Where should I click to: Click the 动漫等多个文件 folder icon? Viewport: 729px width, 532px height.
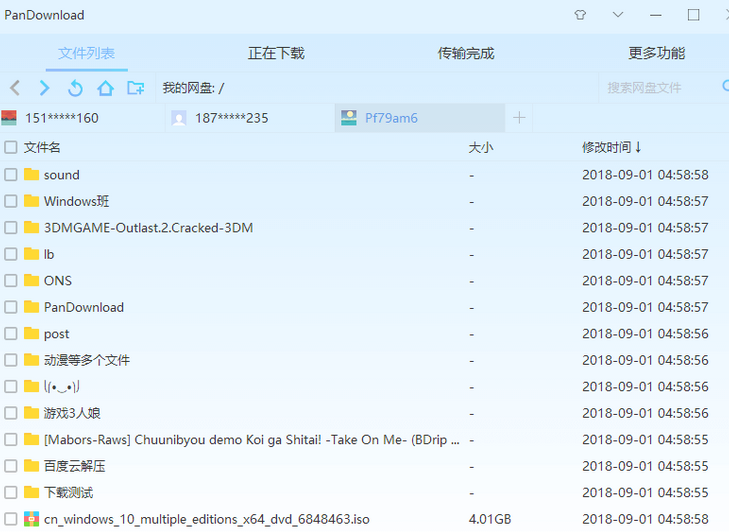31,360
